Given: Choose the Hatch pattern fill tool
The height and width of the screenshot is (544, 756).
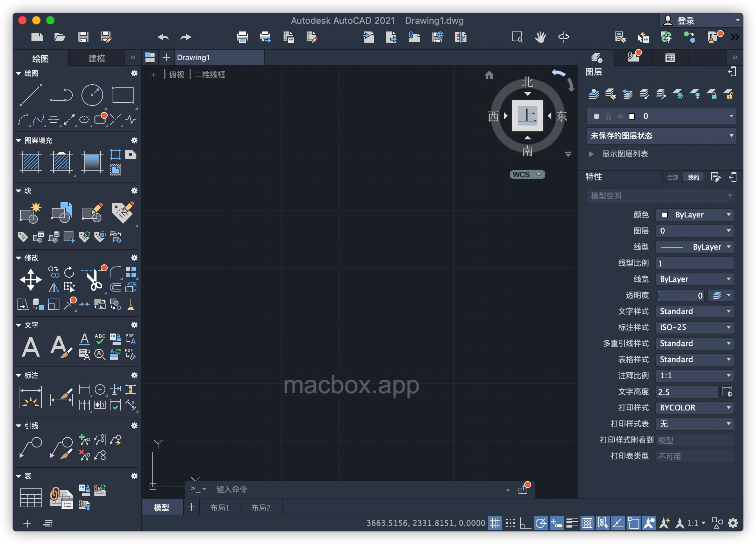Looking at the screenshot, I should (31, 162).
